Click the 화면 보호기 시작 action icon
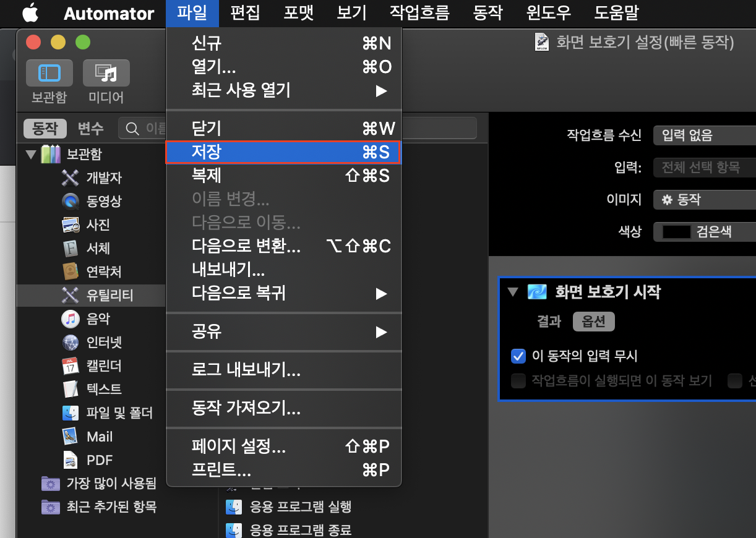The height and width of the screenshot is (538, 756). pyautogui.click(x=537, y=292)
